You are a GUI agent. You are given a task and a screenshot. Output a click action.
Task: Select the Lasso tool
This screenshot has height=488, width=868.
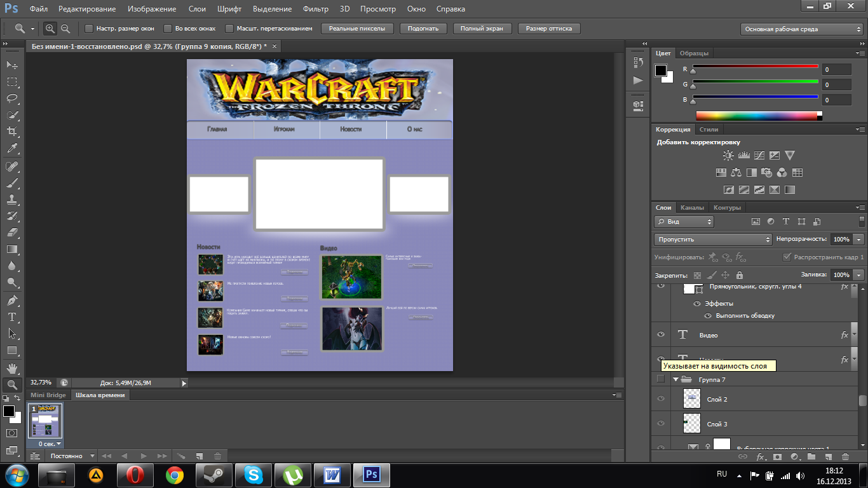(11, 98)
